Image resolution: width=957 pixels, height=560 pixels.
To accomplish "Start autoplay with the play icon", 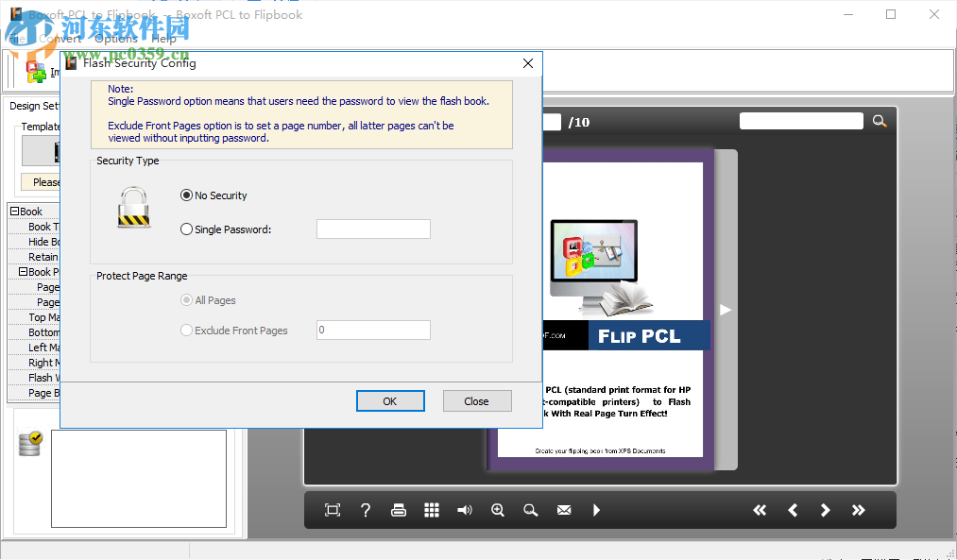I will (x=596, y=510).
